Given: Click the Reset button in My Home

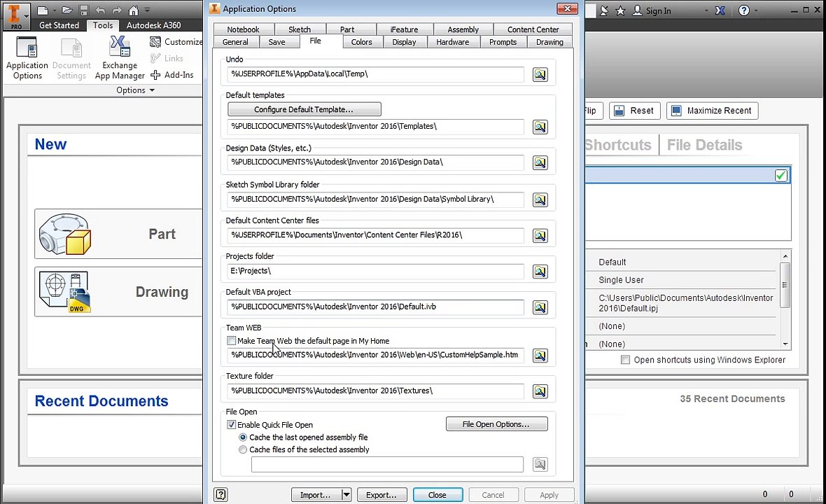Looking at the screenshot, I should [x=634, y=111].
